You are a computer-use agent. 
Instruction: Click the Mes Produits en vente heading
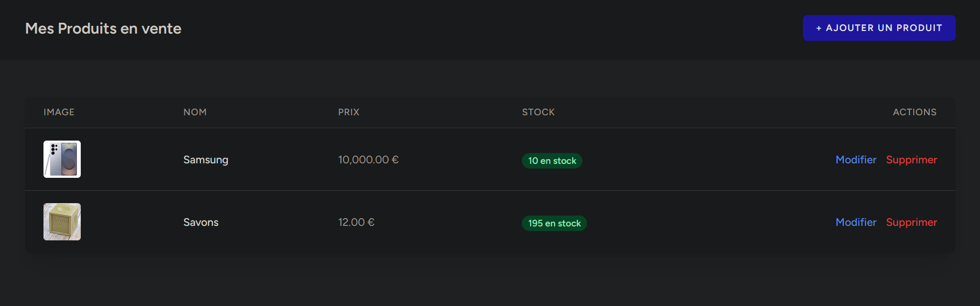click(x=103, y=28)
